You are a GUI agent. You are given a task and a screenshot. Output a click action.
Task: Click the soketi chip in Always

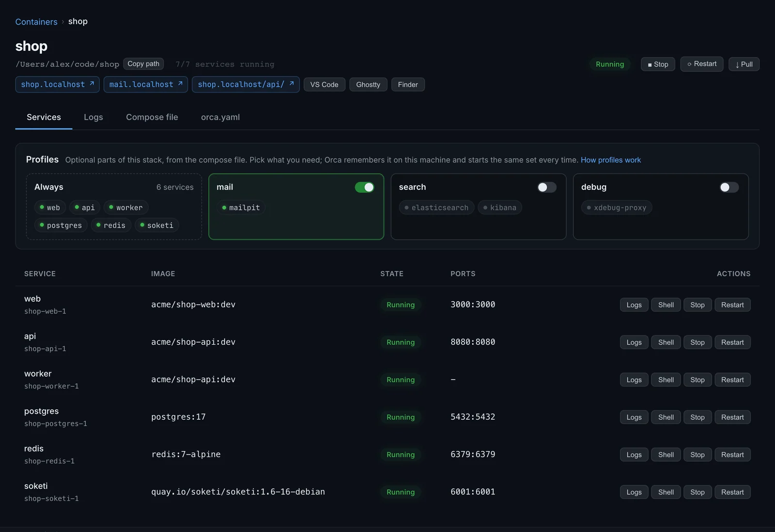tap(156, 225)
